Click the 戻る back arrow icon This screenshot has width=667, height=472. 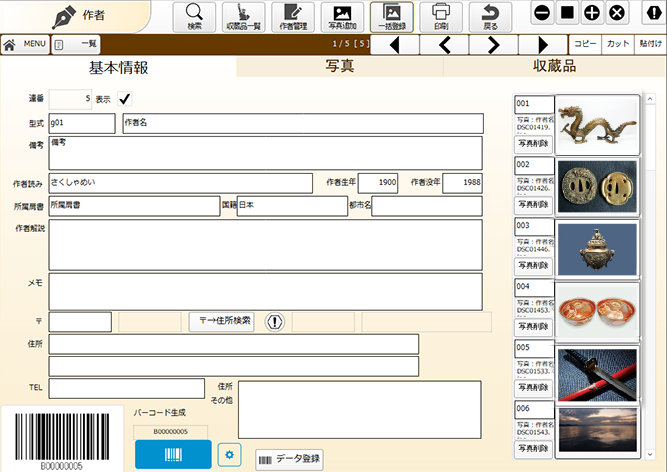pos(490,16)
